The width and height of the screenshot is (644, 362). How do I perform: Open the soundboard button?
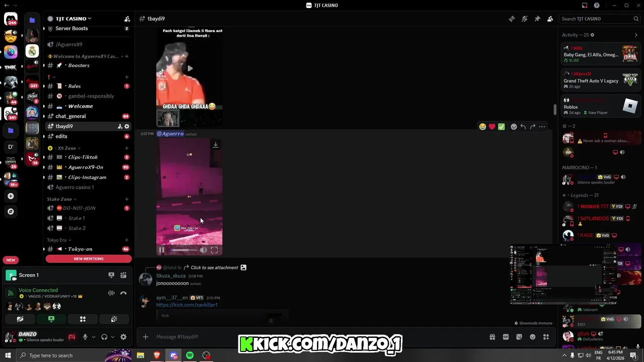tap(114, 319)
